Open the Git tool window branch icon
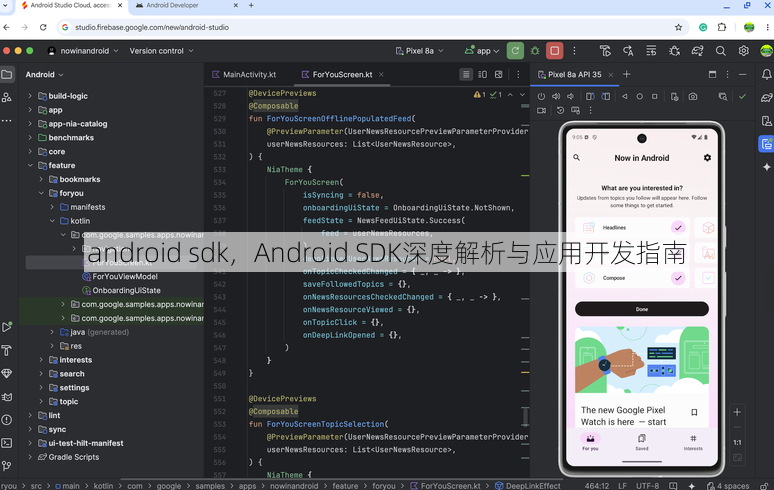The width and height of the screenshot is (774, 490). [7, 465]
